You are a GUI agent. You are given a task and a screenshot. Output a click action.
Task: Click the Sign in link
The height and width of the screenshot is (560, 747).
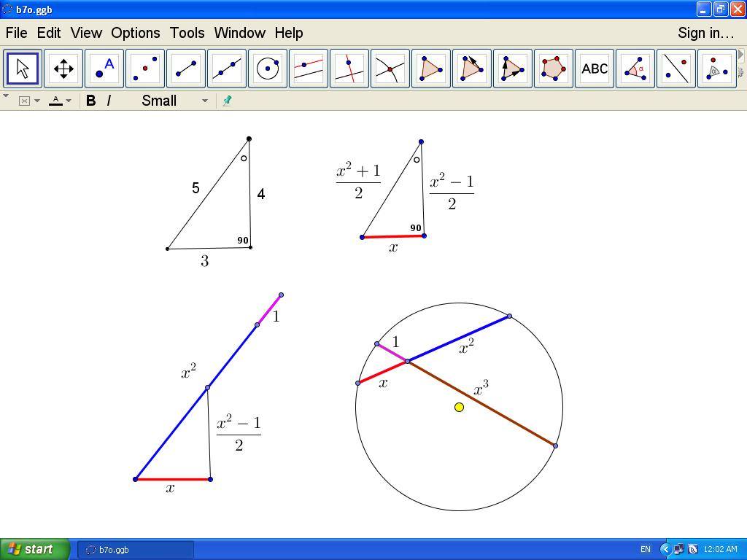pyautogui.click(x=705, y=33)
